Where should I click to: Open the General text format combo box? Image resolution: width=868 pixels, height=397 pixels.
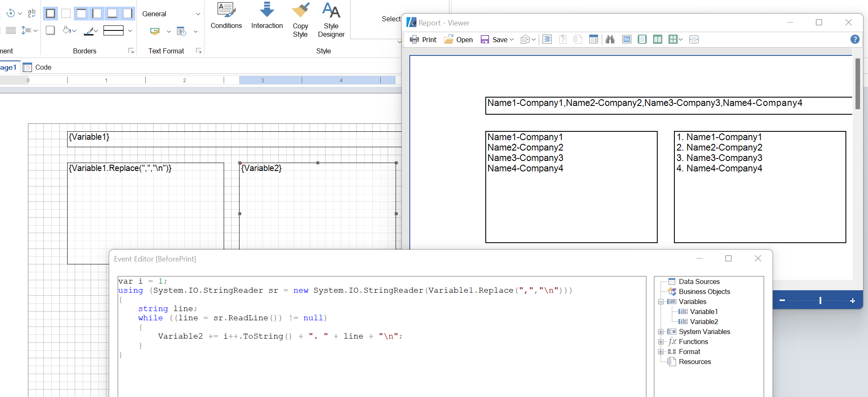pos(171,14)
